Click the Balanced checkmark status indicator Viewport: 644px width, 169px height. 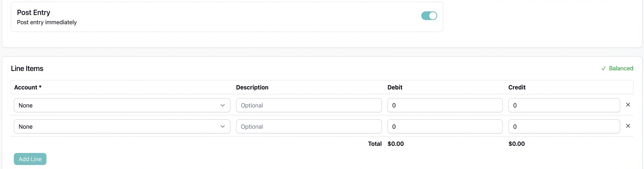[617, 68]
